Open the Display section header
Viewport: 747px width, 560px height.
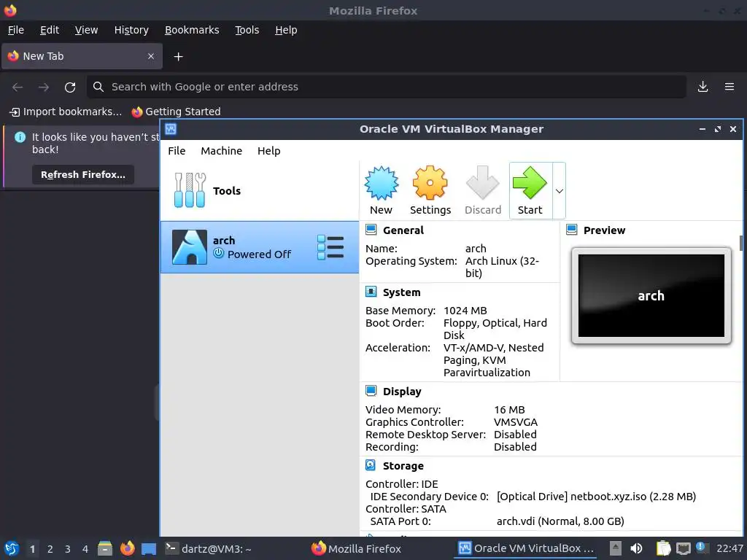402,392
